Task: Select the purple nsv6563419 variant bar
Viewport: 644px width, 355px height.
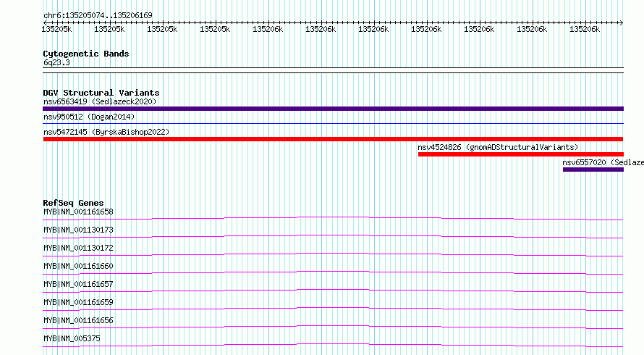Action: (333, 109)
